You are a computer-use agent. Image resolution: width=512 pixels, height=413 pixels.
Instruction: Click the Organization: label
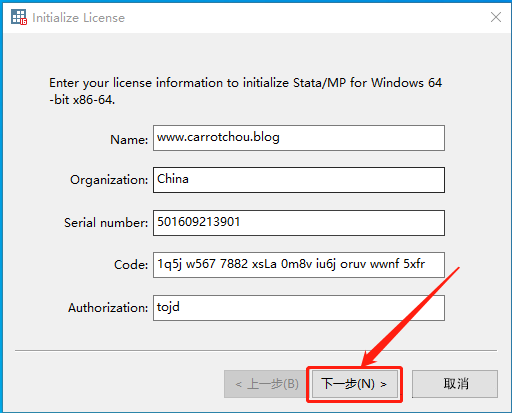click(x=109, y=180)
